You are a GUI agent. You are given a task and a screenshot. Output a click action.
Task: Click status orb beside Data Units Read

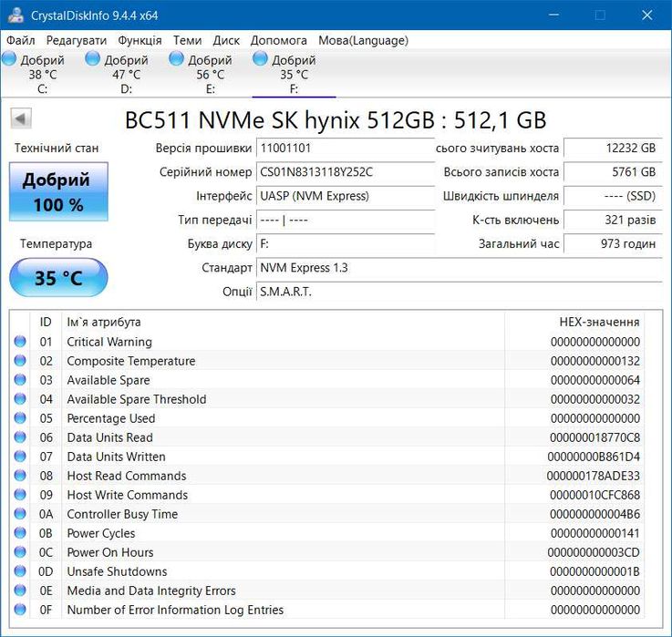20,437
